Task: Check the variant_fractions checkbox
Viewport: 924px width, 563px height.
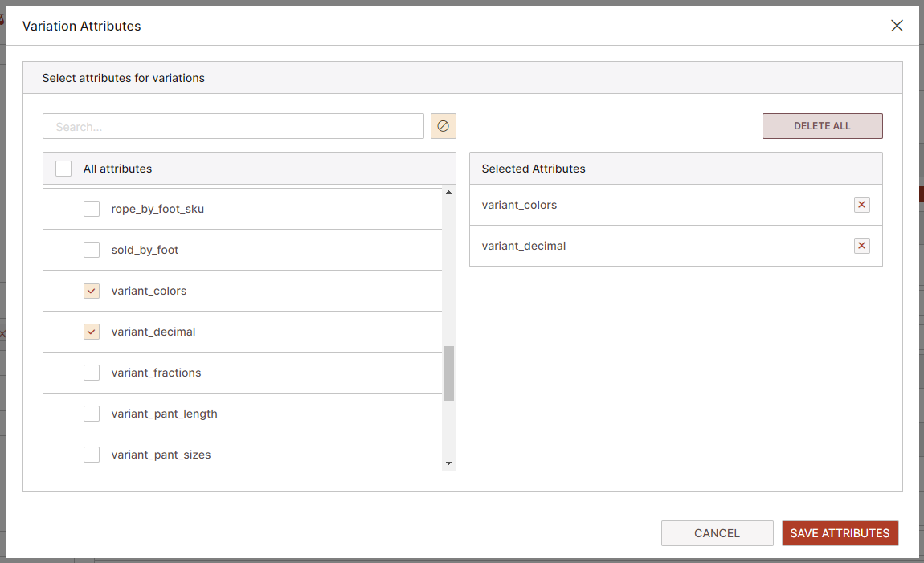Action: (x=92, y=372)
